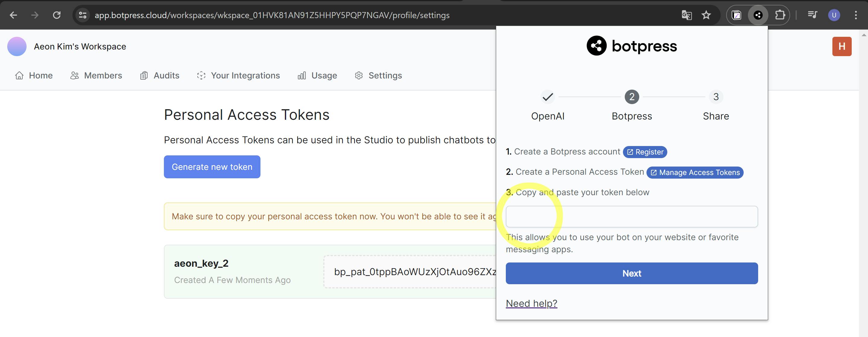Open Manage Access Tokens link
The width and height of the screenshot is (868, 337).
click(x=695, y=173)
